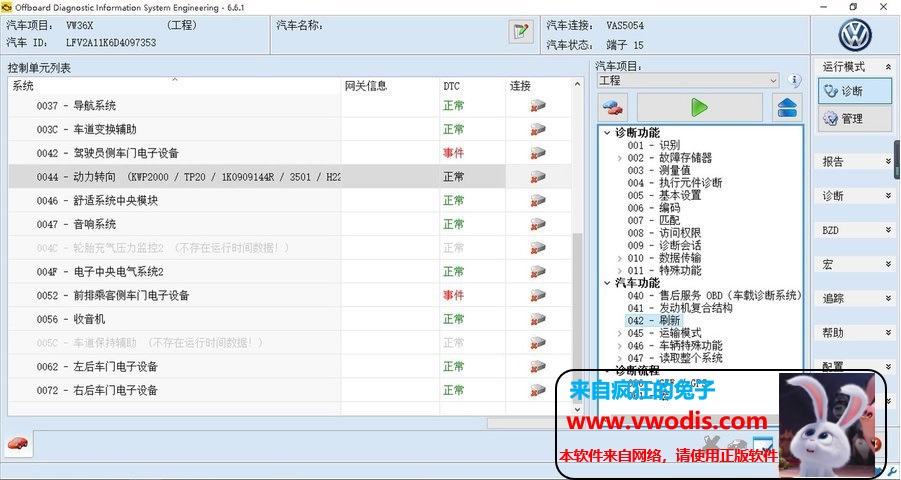Click the edit vehicle name notepad icon

coord(520,31)
